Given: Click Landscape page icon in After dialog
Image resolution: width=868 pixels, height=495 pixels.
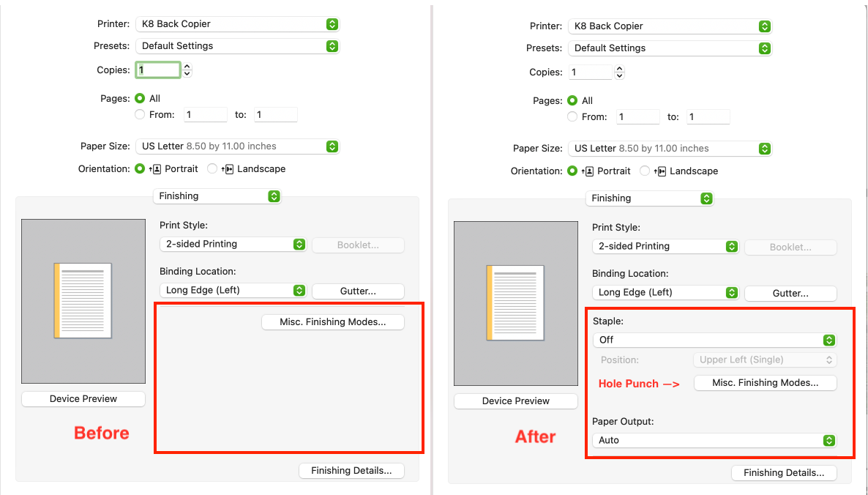Looking at the screenshot, I should click(660, 171).
